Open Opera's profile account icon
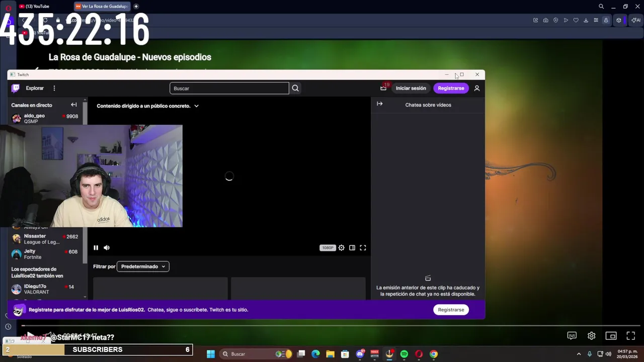 (x=606, y=20)
